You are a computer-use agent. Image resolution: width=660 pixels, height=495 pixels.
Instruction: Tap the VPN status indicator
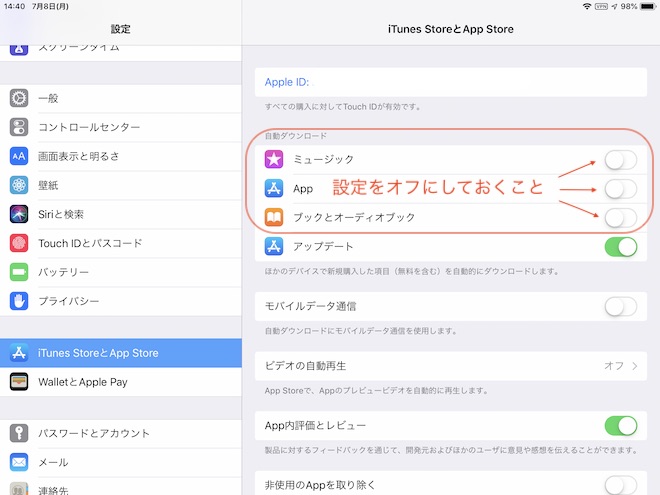coord(601,6)
